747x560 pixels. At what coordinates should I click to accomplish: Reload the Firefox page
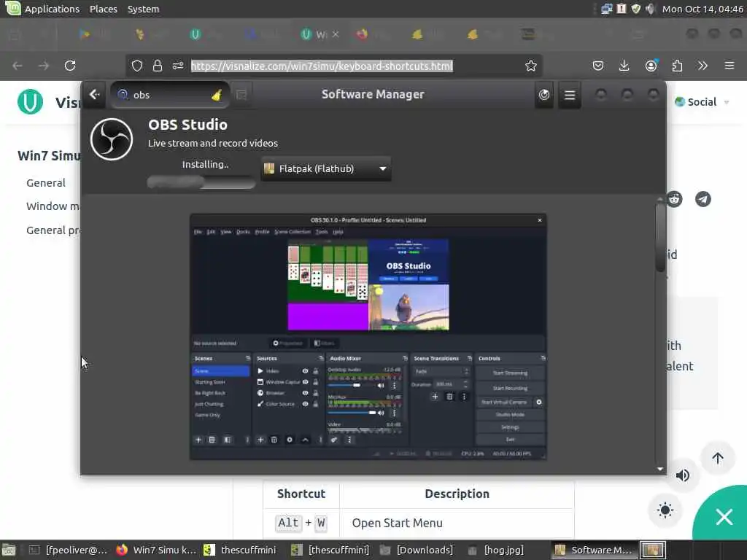[70, 66]
